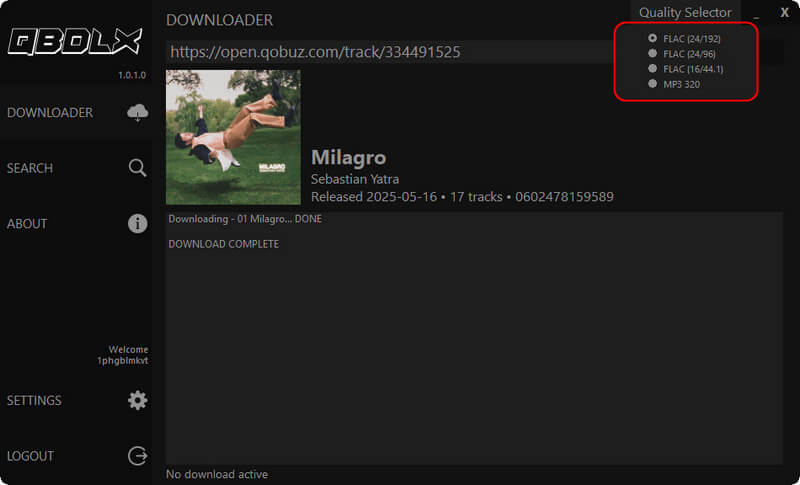800x485 pixels.
Task: Click the 'Downloading - 01 Milagro... DONE' line
Action: tap(245, 219)
